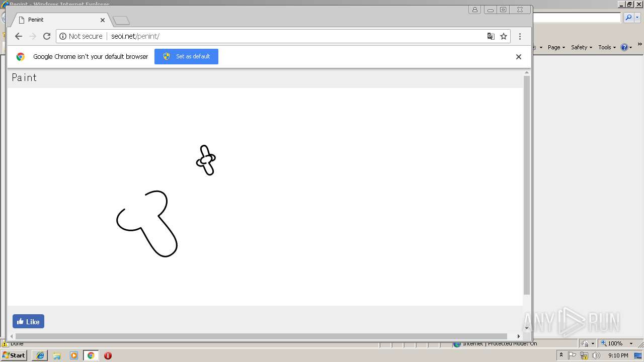
Task: Click the small scribble on the canvas
Action: point(206,160)
